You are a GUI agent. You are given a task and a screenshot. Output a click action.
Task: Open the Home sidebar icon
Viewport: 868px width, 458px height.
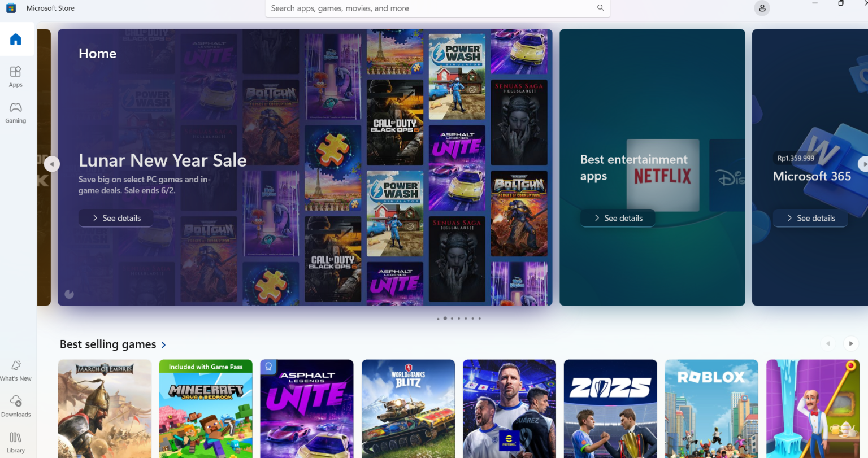click(16, 39)
